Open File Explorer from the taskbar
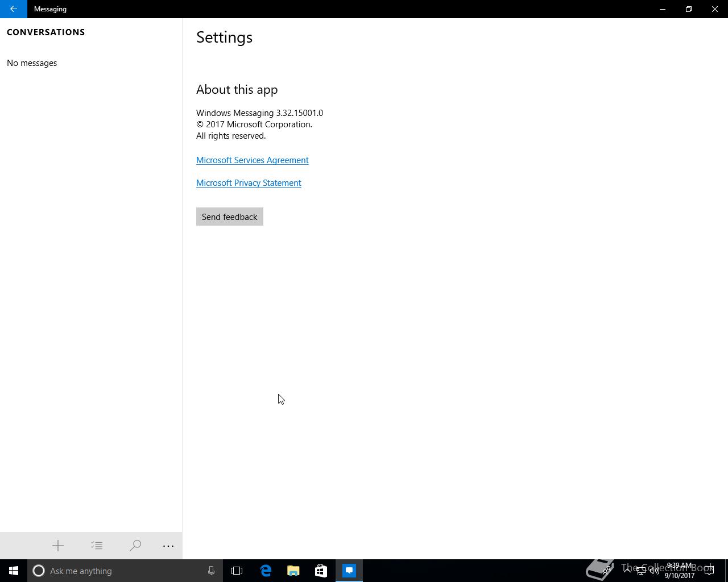The image size is (728, 582). [x=293, y=571]
